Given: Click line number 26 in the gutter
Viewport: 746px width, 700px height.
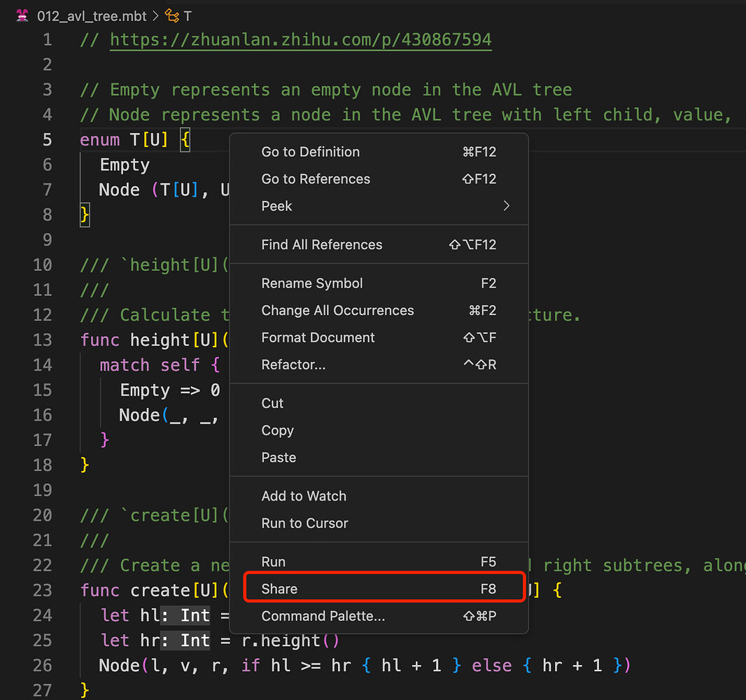Looking at the screenshot, I should point(43,665).
